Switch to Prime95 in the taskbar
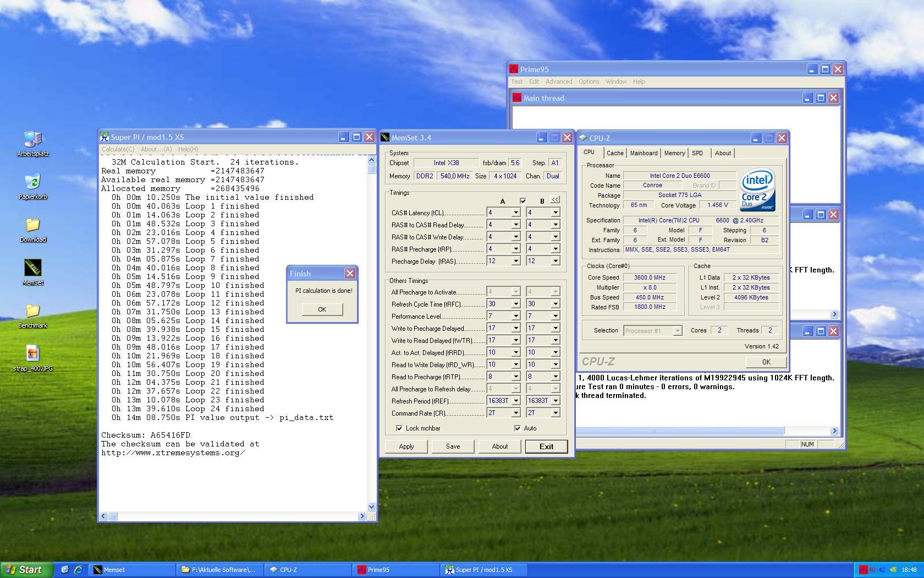Image resolution: width=924 pixels, height=578 pixels. pyautogui.click(x=396, y=570)
